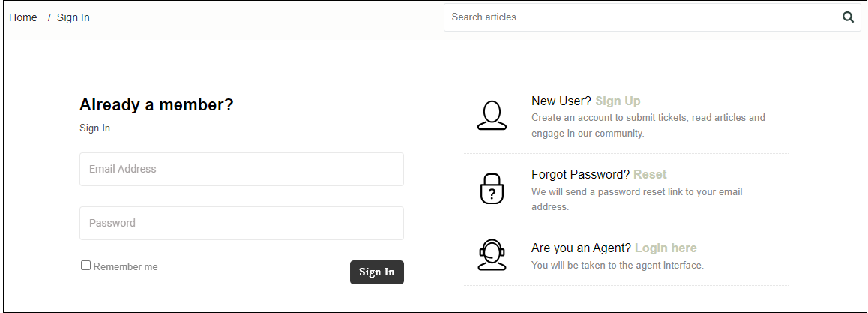This screenshot has width=868, height=313.
Task: Select the Sign In breadcrumb item
Action: (73, 18)
